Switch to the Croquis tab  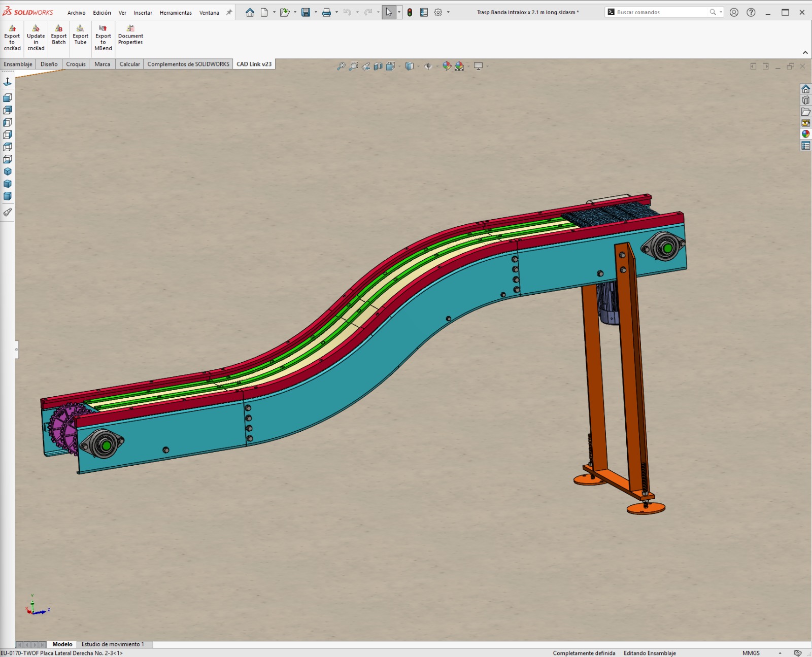[76, 64]
